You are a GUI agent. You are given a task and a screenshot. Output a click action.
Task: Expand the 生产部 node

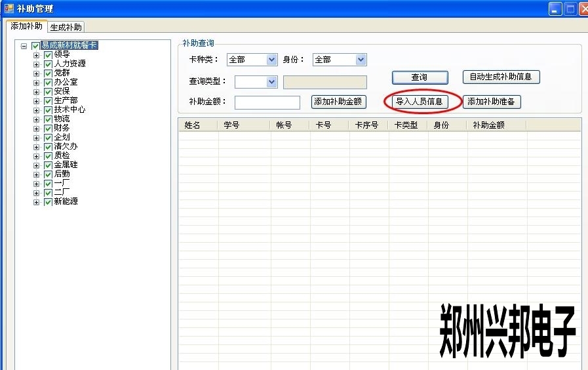36,101
